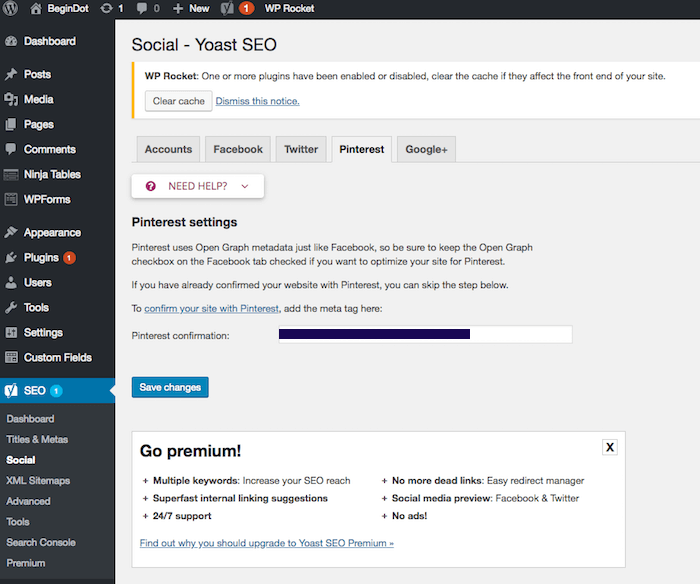700x584 pixels.
Task: Dismiss this notice link
Action: [258, 101]
